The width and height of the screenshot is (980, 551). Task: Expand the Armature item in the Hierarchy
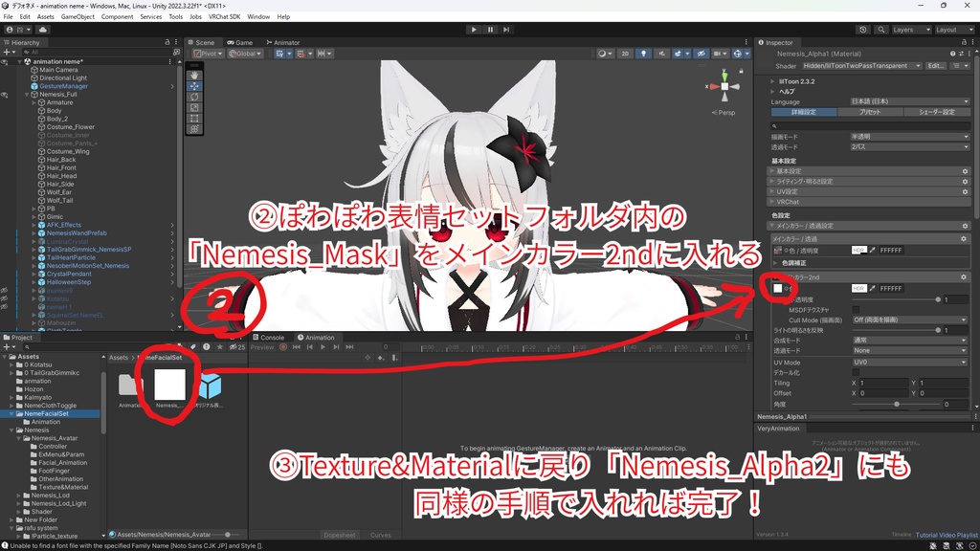point(34,100)
